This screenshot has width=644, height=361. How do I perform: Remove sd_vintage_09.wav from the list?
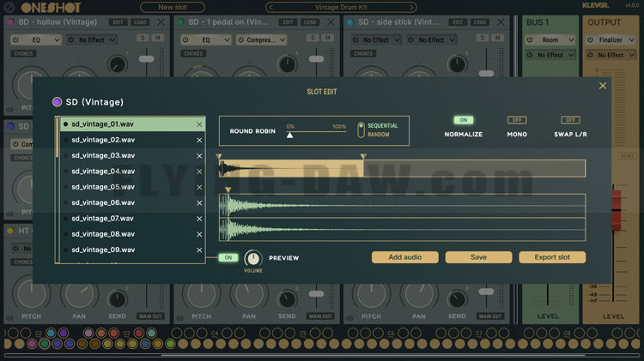point(199,250)
